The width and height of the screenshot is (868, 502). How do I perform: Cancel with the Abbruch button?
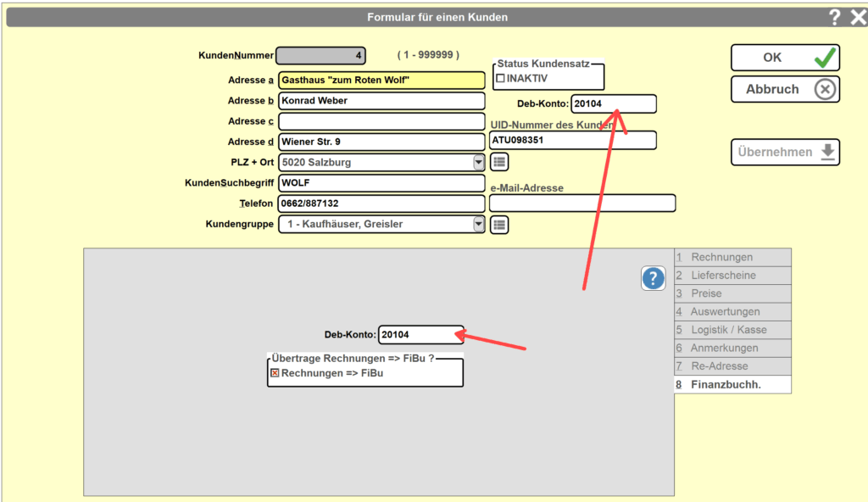(785, 89)
